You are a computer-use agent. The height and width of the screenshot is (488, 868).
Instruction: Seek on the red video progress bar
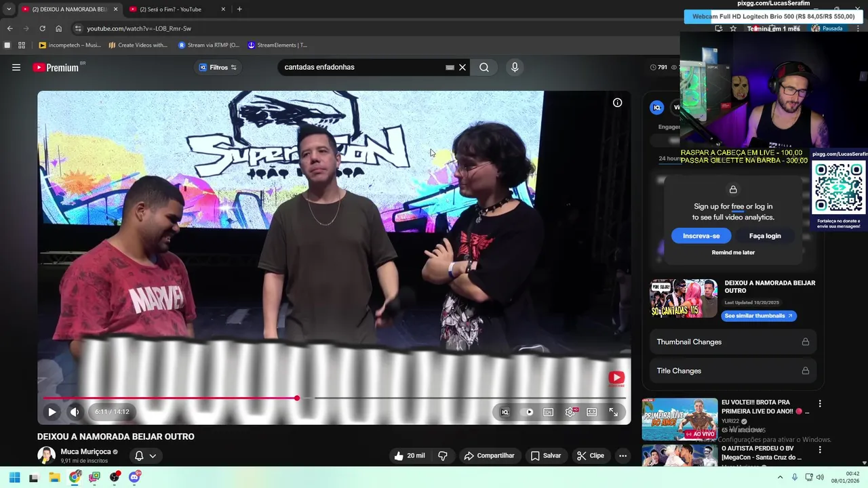(334, 398)
